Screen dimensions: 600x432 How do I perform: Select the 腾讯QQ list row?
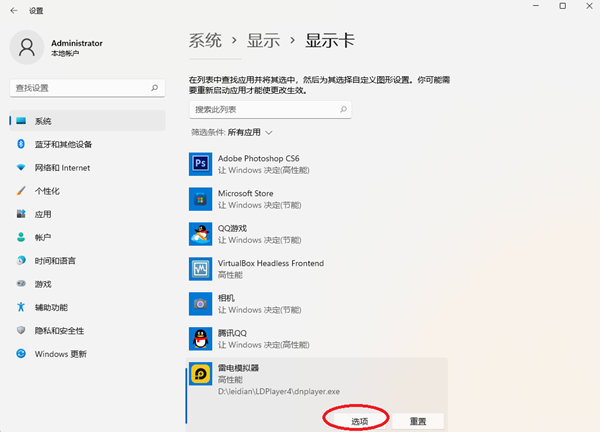point(317,339)
